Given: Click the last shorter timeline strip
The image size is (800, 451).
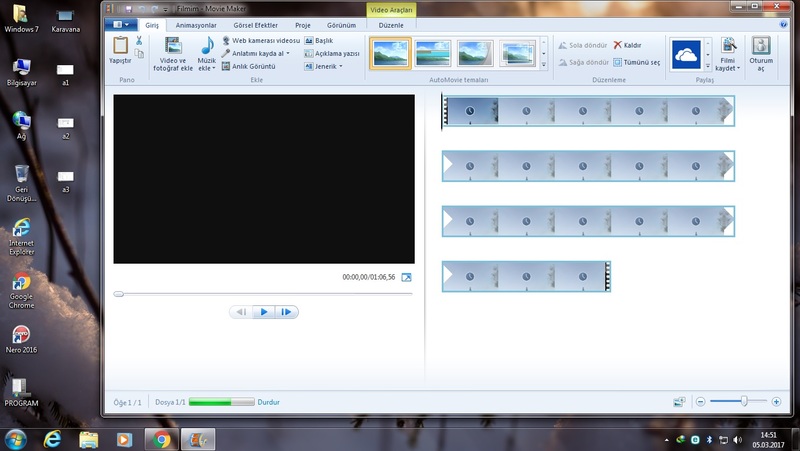Looking at the screenshot, I should pyautogui.click(x=526, y=277).
